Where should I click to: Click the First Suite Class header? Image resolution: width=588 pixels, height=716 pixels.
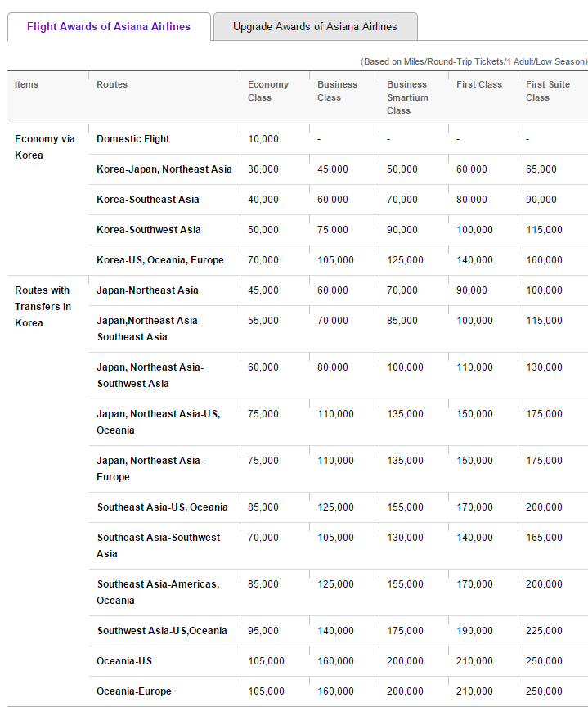tap(548, 91)
